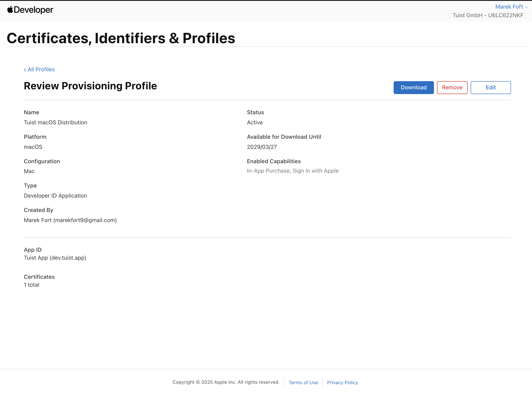The width and height of the screenshot is (532, 399).
Task: Click the Review Provisioning Profile title
Action: pyautogui.click(x=91, y=86)
